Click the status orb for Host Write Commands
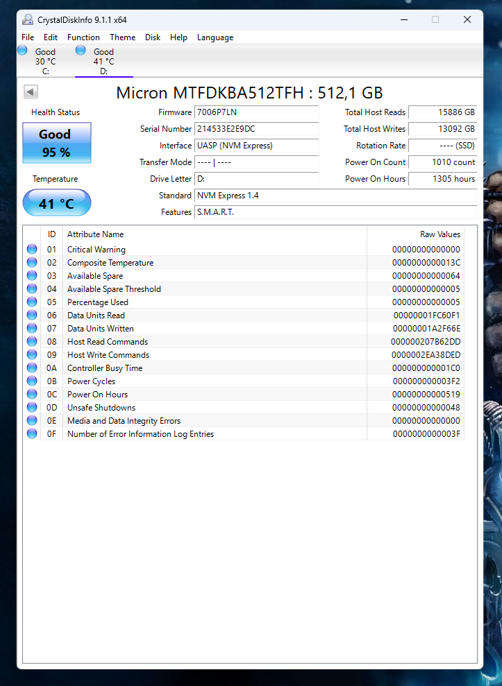This screenshot has height=686, width=502. [32, 354]
